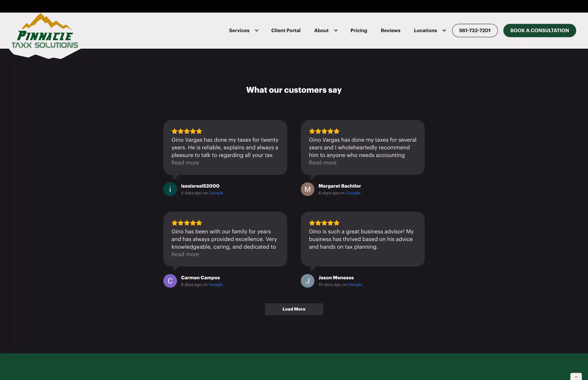Go to the Pricing page
The height and width of the screenshot is (380, 588).
pos(358,31)
